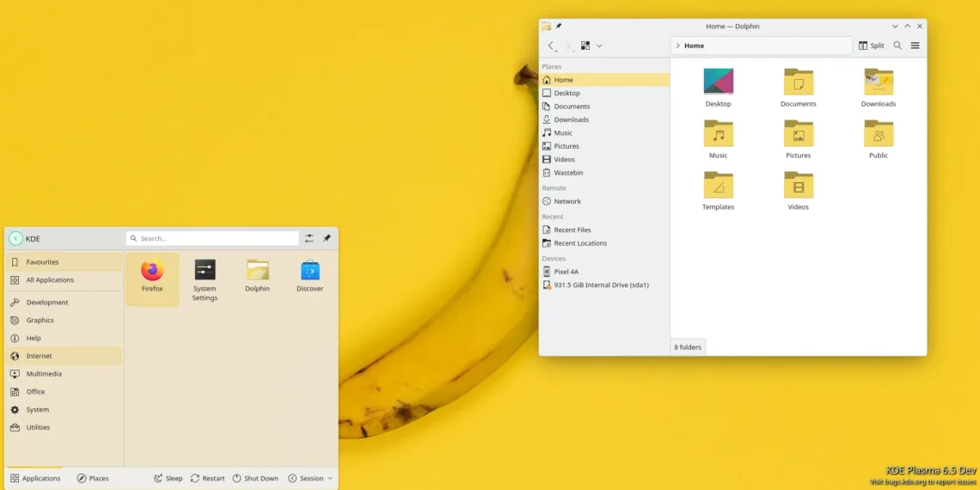Expand the Session dropdown in the launcher
Viewport: 980px width, 490px height.
tap(310, 478)
